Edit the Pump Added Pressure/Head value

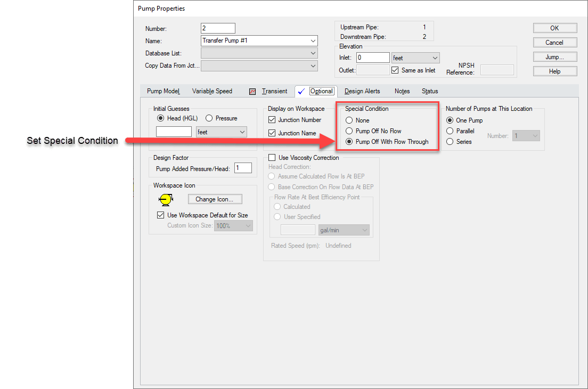(243, 167)
